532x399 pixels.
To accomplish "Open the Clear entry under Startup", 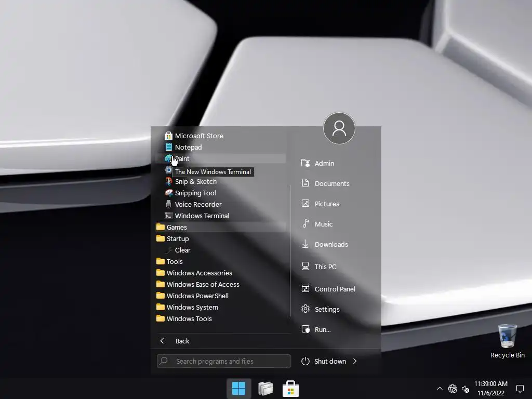I will click(220, 250).
